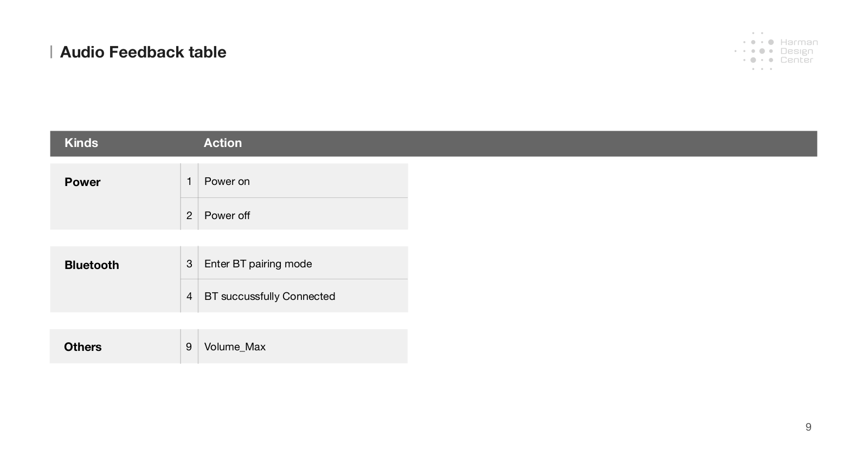This screenshot has width=868, height=474.
Task: Select the Audio Feedback table title
Action: (x=143, y=52)
